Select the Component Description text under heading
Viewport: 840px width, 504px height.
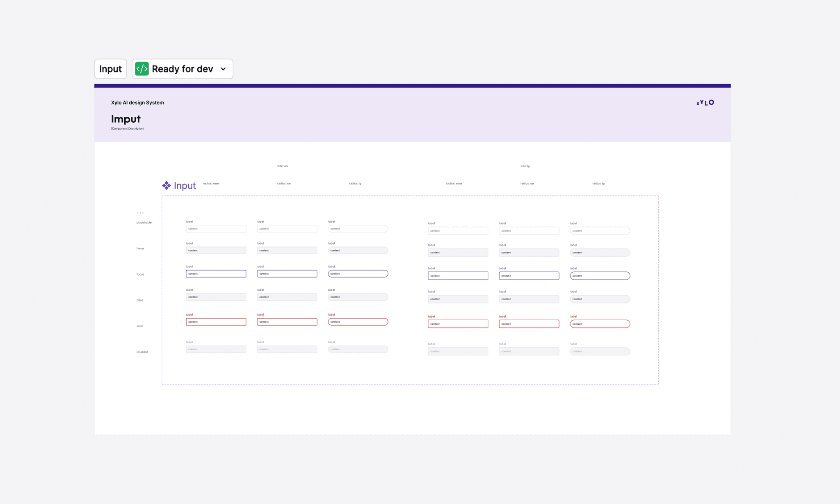[128, 129]
